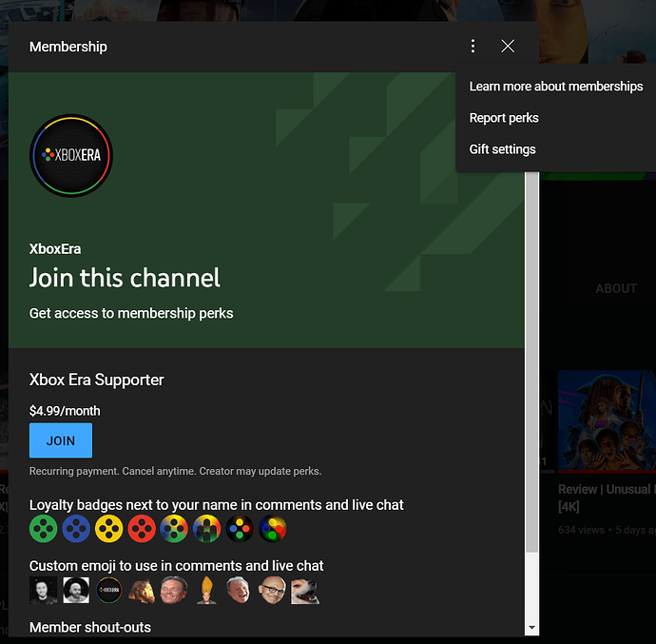Click the bald man with glasses emoji
Screen dimensions: 656x644
tap(272, 590)
